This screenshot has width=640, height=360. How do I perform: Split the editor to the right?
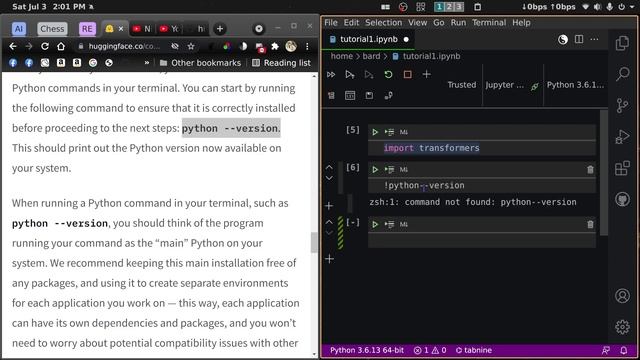(579, 39)
